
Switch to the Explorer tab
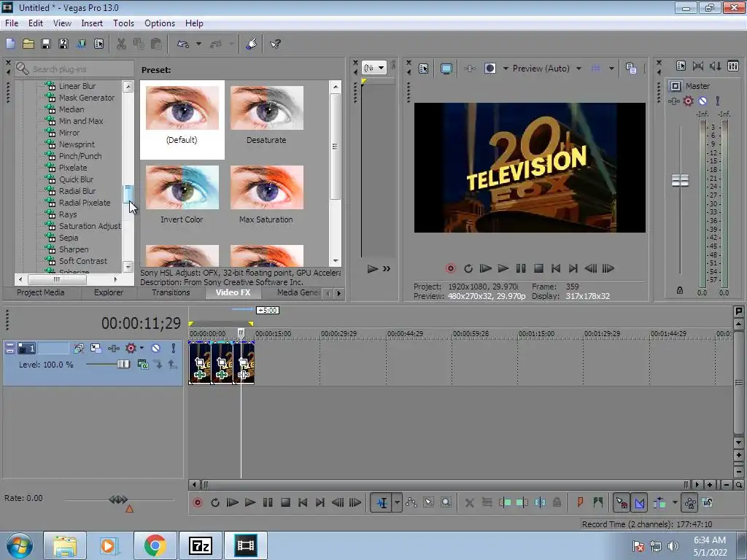pyautogui.click(x=109, y=292)
